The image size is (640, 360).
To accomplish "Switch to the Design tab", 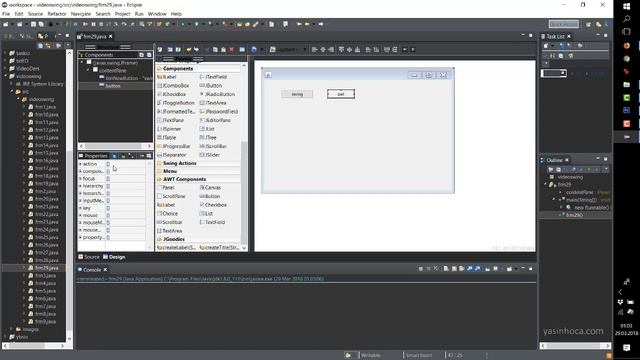I will coord(114,257).
